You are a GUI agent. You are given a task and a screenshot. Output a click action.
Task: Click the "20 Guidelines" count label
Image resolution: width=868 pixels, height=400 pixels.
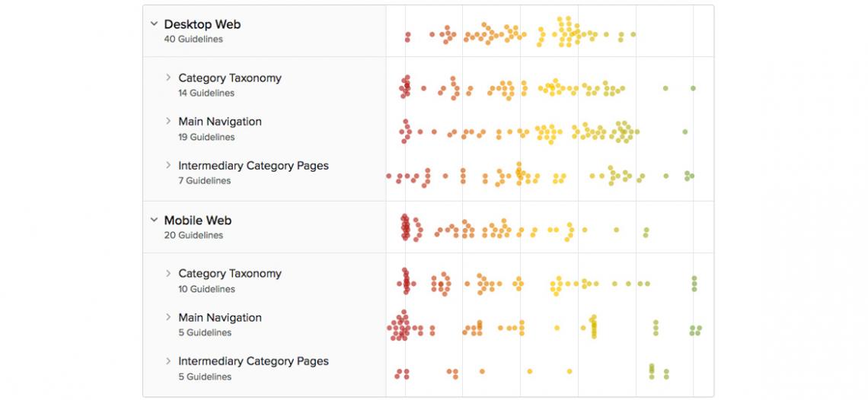pos(193,235)
